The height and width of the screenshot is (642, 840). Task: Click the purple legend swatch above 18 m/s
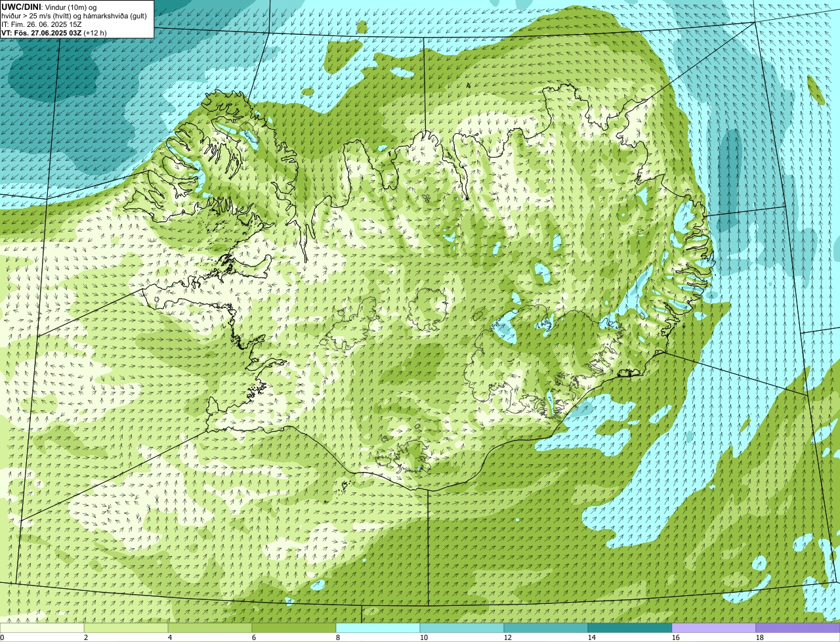click(798, 628)
